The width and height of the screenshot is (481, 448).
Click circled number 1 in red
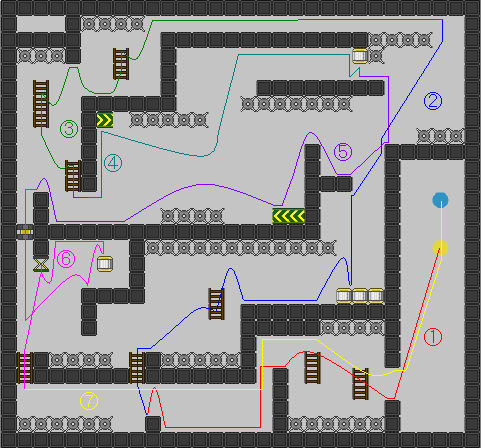coord(433,337)
